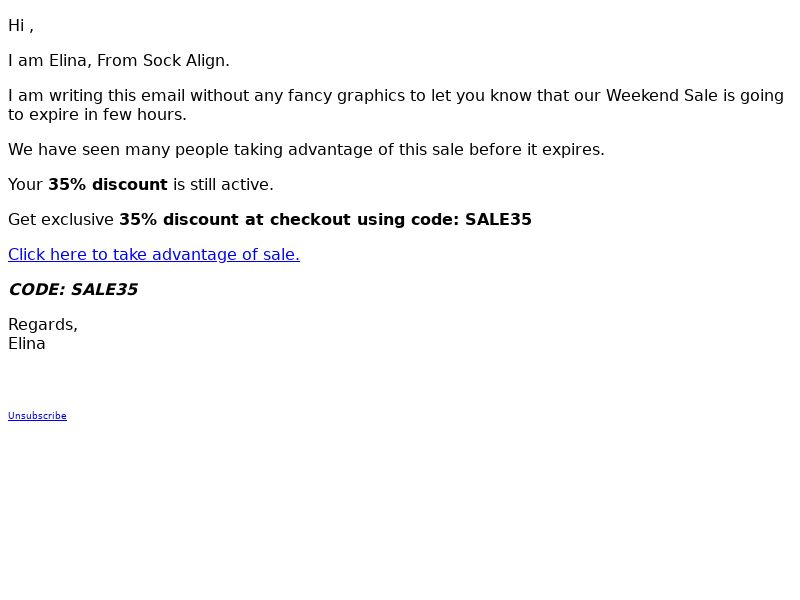Click the word 'Click' at the start of the sale link
800x600 pixels.
click(x=27, y=254)
